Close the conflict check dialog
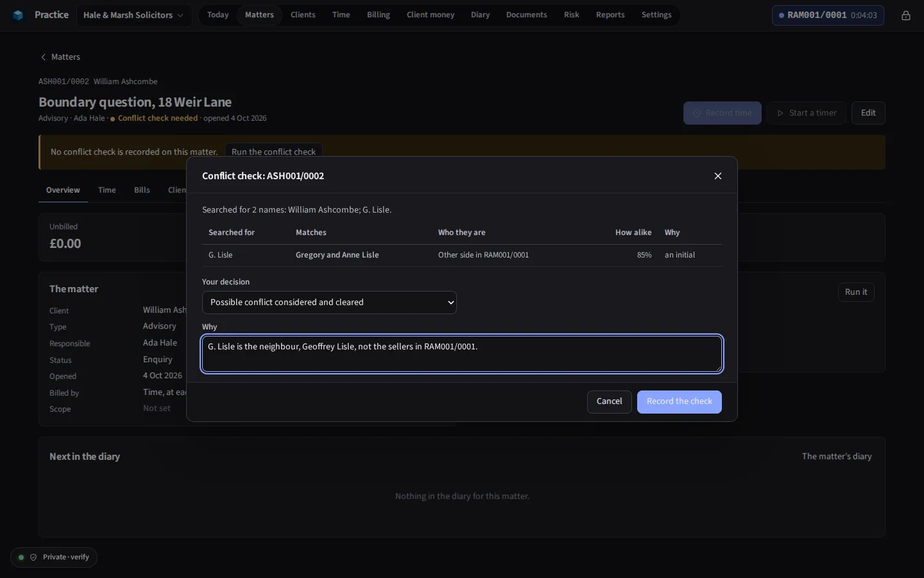Screen dimensions: 924x578 coord(718,176)
